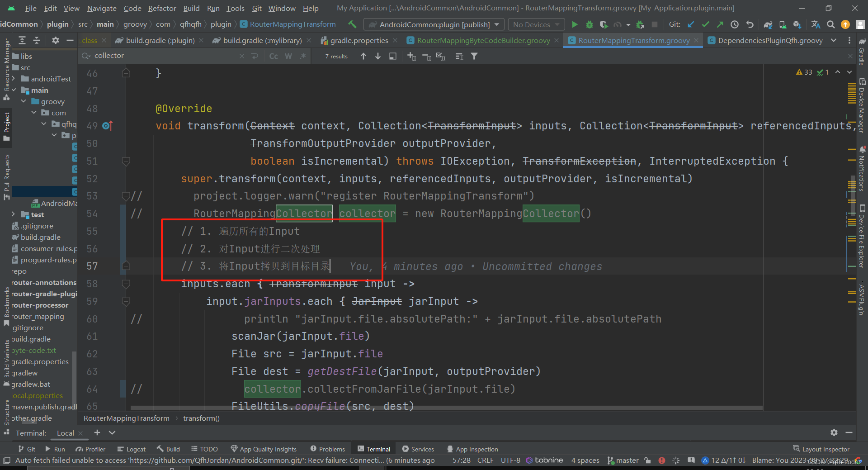Open run configuration dropdown

(x=434, y=24)
